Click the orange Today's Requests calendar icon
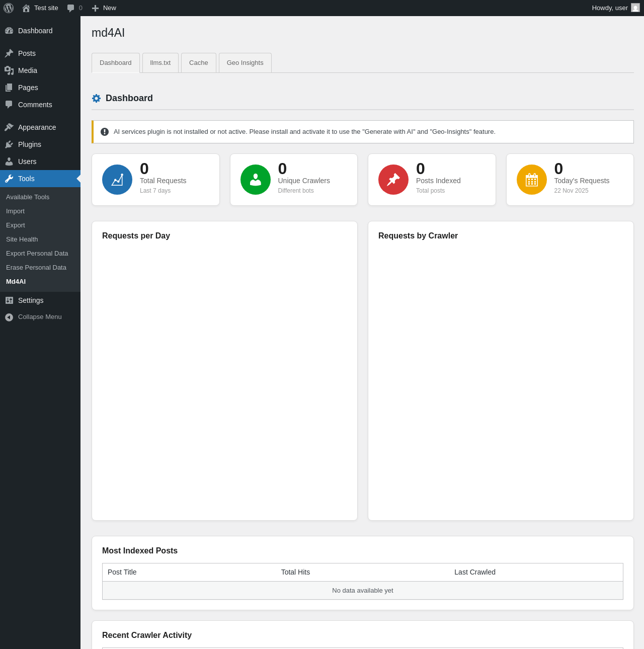 pos(532,180)
